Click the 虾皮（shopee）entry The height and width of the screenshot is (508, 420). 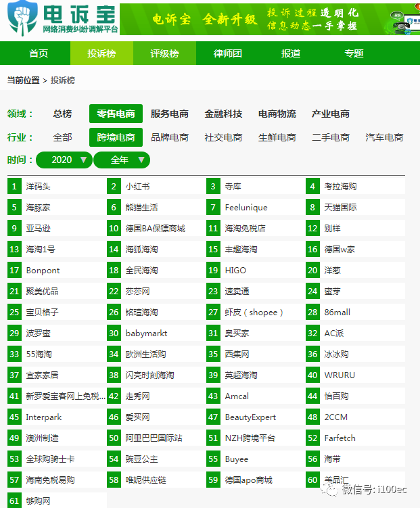[256, 313]
